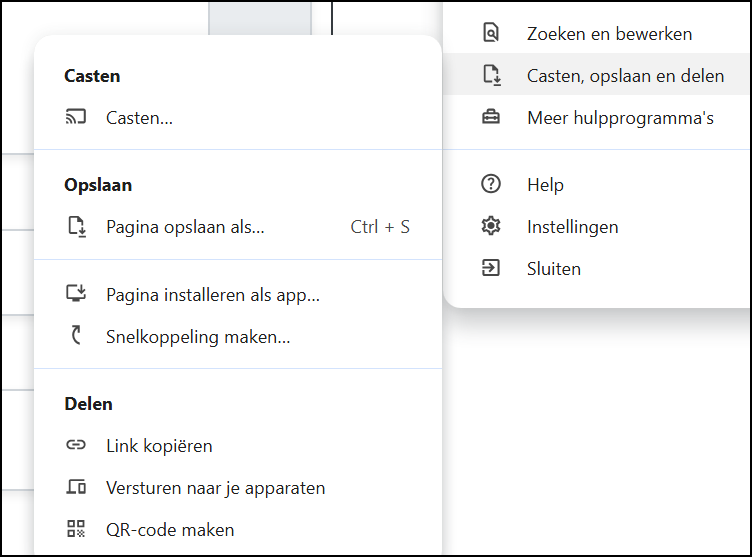Click the link chain icon

(x=76, y=445)
